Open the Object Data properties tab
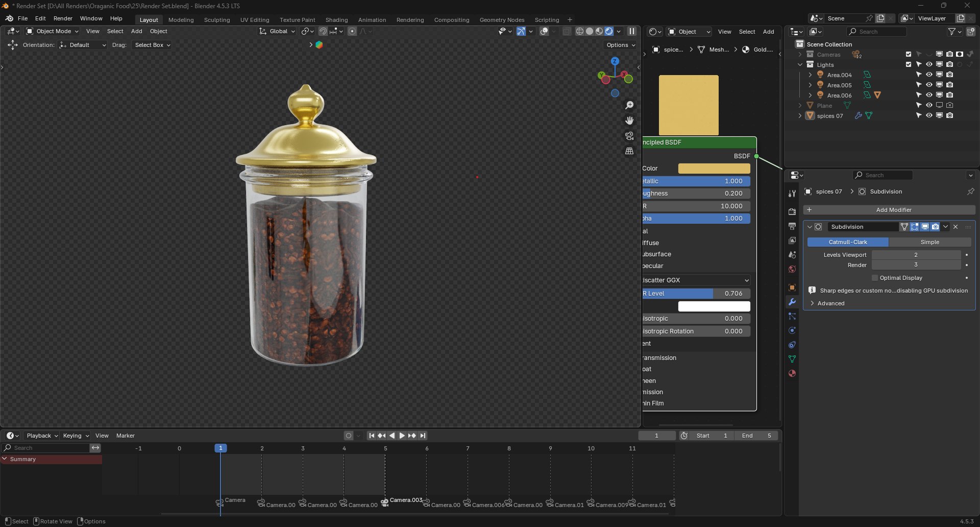Screen dimensions: 980x527 click(x=792, y=359)
